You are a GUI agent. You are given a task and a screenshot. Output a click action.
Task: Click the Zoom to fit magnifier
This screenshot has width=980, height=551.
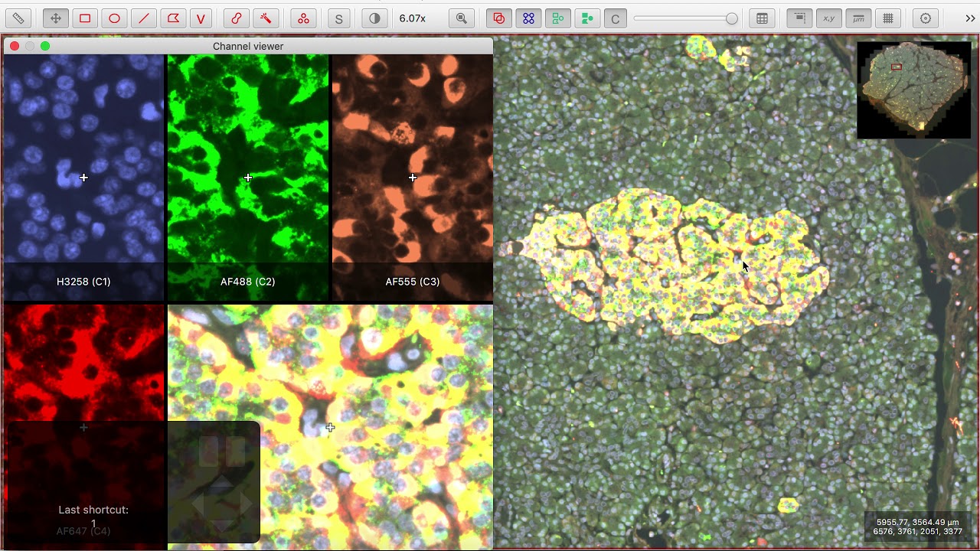[x=462, y=18]
